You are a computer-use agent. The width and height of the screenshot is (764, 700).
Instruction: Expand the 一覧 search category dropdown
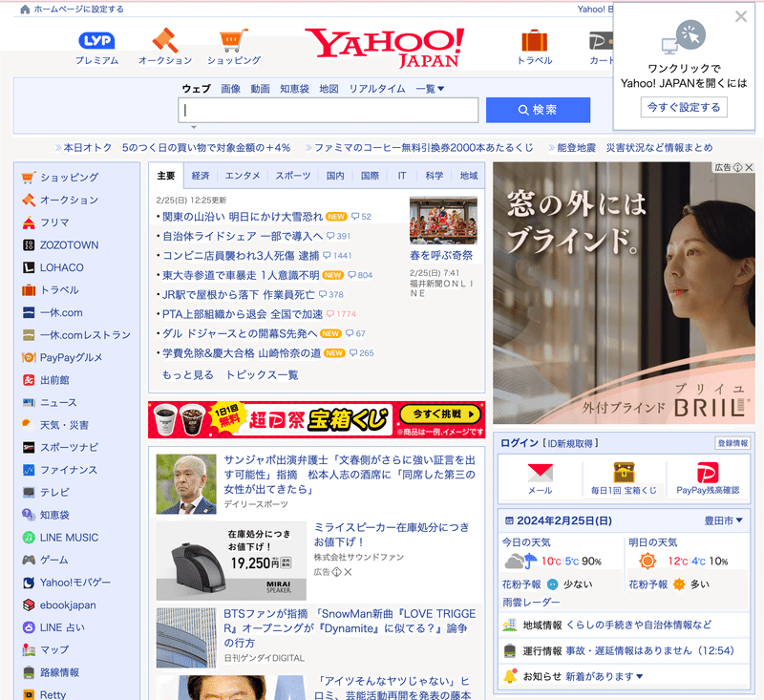click(430, 89)
